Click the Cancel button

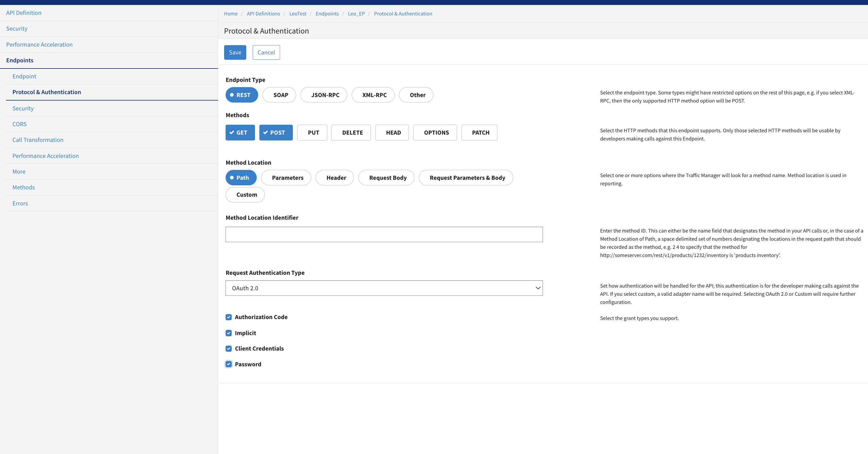[x=266, y=52]
